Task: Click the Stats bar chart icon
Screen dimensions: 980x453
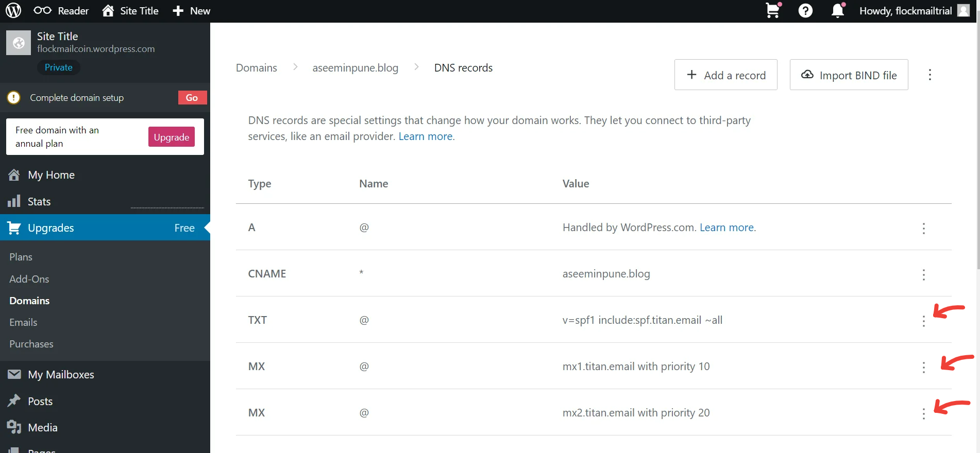Action: coord(14,201)
